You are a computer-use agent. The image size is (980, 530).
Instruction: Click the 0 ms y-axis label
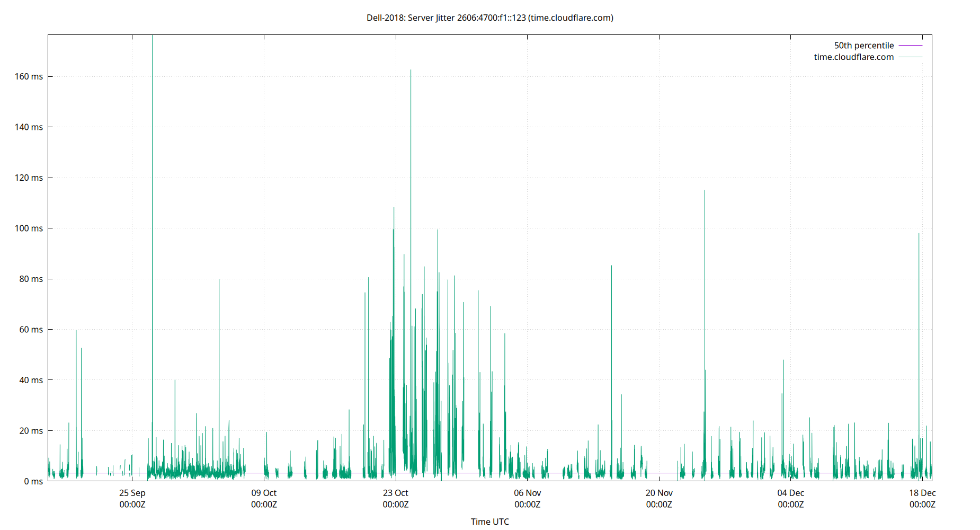click(35, 481)
